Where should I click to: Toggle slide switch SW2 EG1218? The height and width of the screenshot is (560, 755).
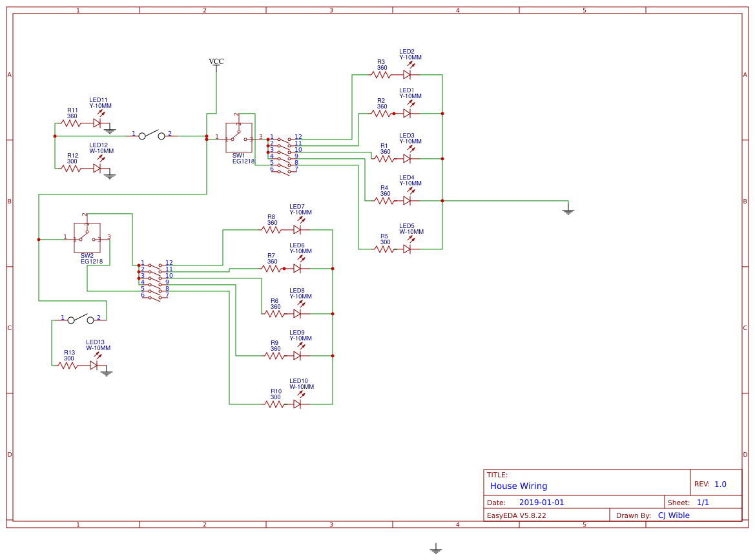click(88, 236)
